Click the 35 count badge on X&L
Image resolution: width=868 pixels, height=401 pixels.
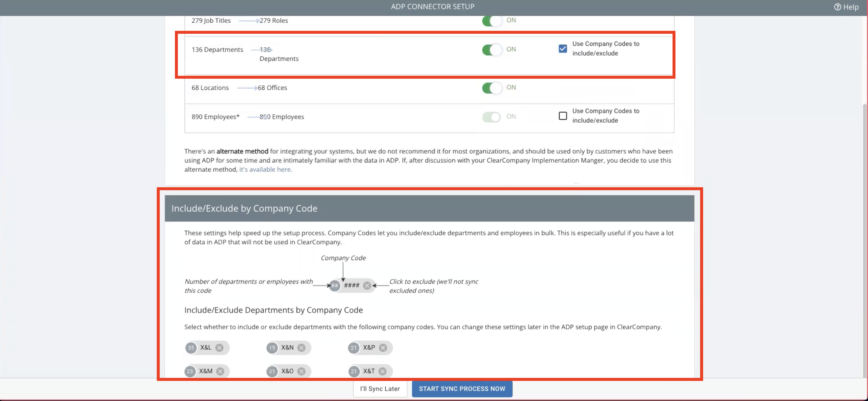tap(191, 348)
